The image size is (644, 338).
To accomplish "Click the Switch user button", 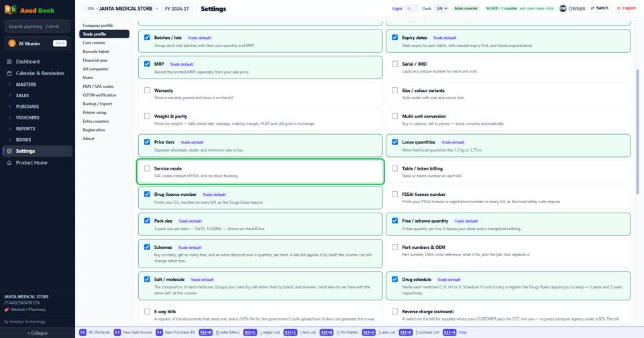I will pos(599,8).
